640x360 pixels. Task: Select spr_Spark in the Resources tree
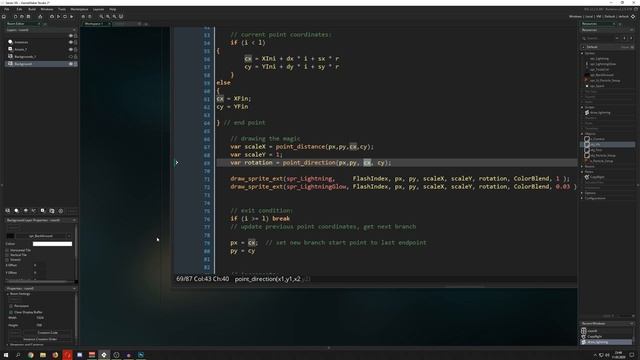[597, 86]
